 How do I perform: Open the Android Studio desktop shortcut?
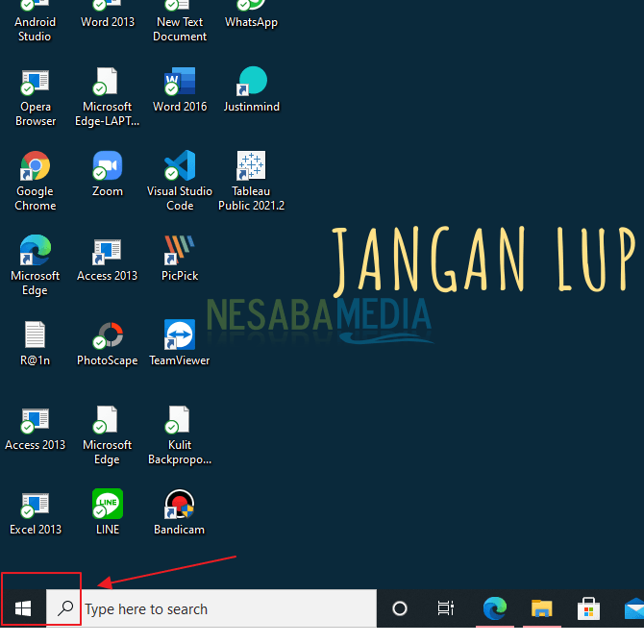click(35, 20)
